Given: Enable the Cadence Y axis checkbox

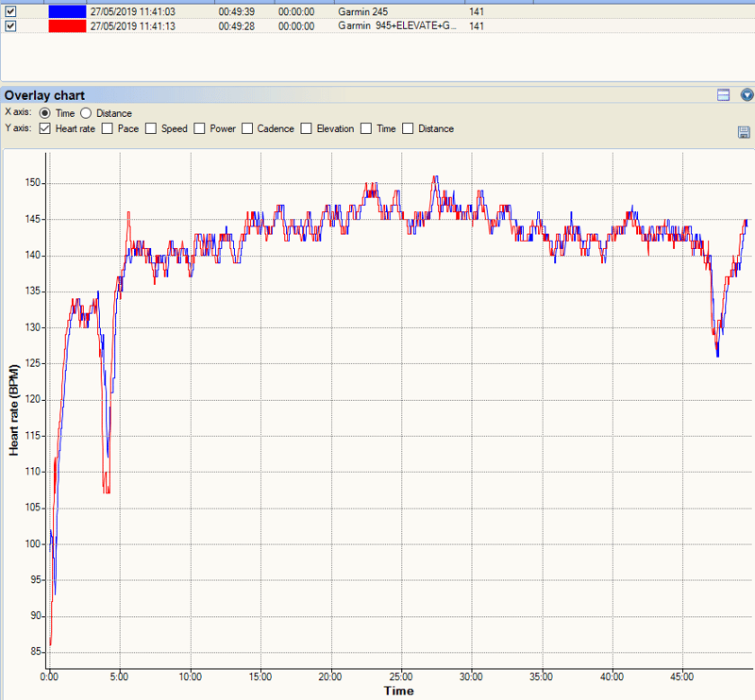Looking at the screenshot, I should point(247,128).
